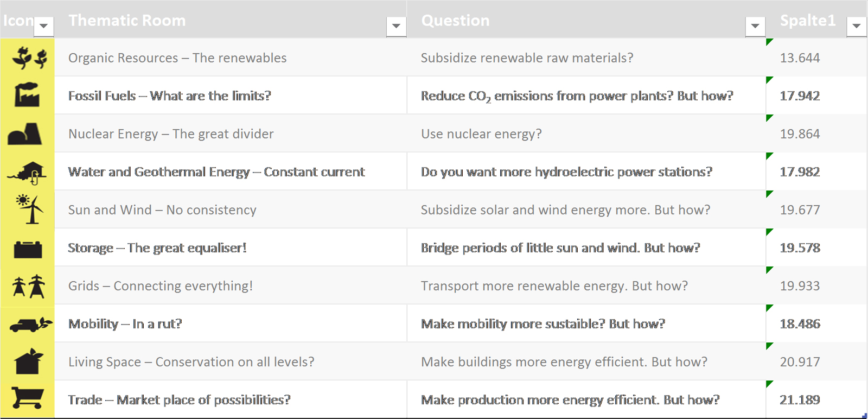Open the Spalte1 column filter dropdown
The image size is (868, 419).
coord(857,26)
